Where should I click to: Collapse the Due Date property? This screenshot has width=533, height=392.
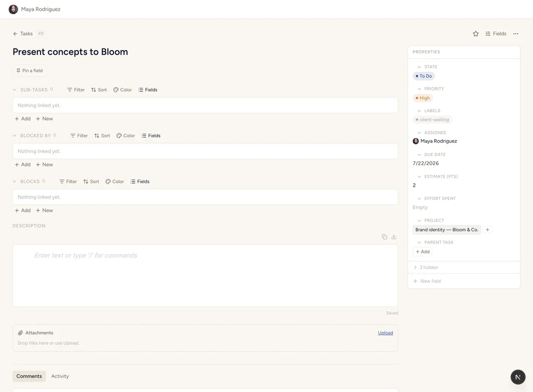419,155
